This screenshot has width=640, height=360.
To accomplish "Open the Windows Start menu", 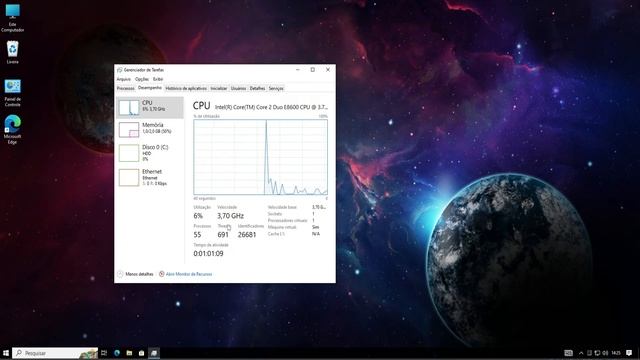I will [6, 353].
